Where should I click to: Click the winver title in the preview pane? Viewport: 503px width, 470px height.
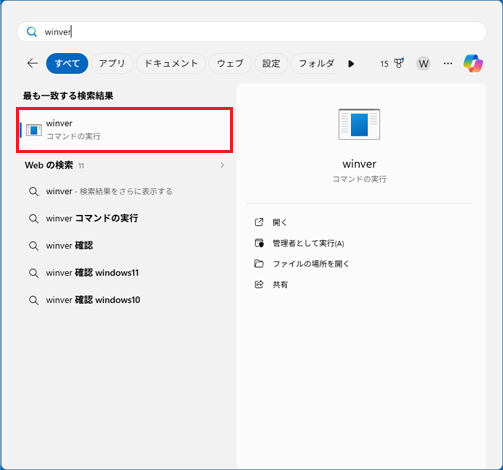pos(359,164)
